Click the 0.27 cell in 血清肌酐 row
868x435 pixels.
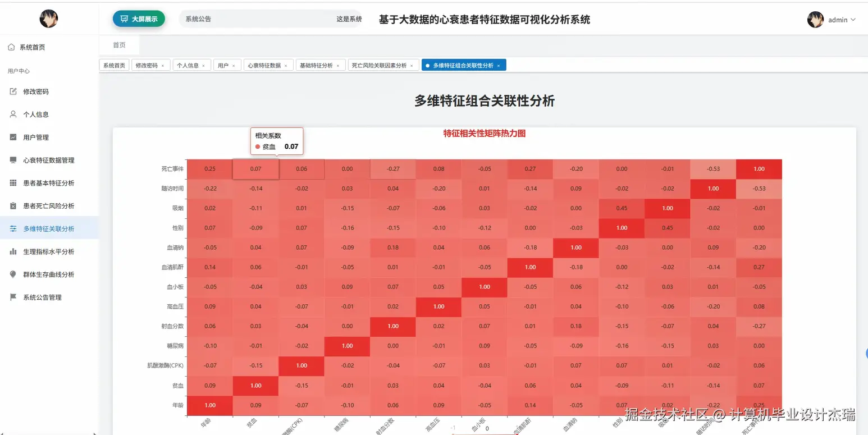click(x=759, y=267)
